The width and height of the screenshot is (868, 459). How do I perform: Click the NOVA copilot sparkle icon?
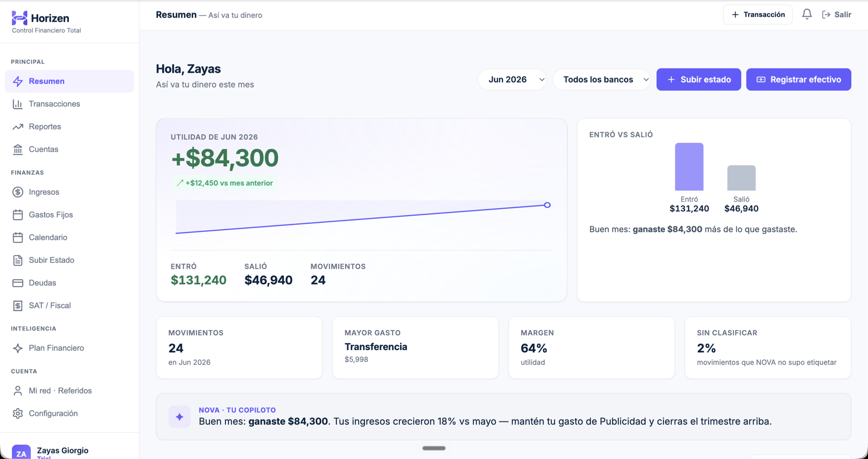(180, 417)
